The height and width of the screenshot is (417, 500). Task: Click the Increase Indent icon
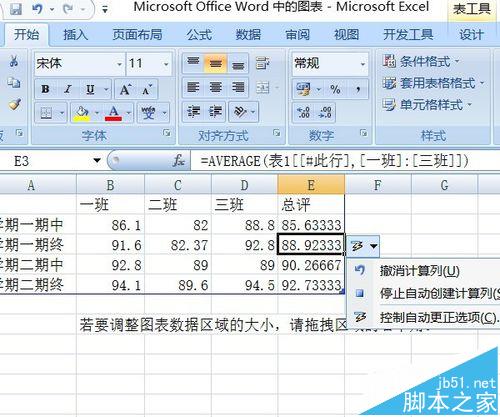coord(215,112)
